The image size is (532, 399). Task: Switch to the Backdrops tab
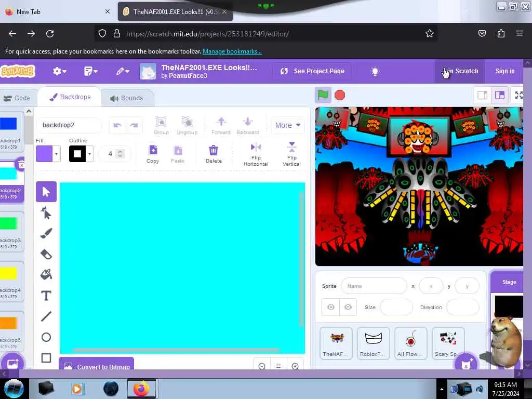pos(70,97)
